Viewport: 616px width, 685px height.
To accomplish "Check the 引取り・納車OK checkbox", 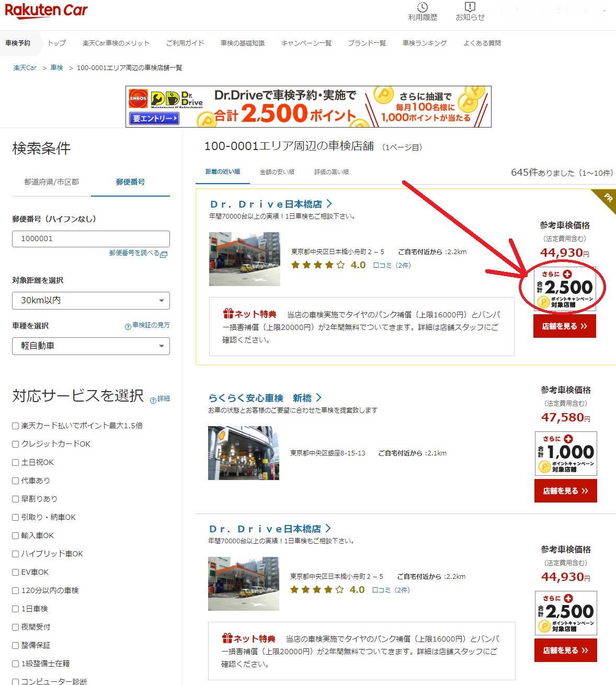I will [16, 517].
